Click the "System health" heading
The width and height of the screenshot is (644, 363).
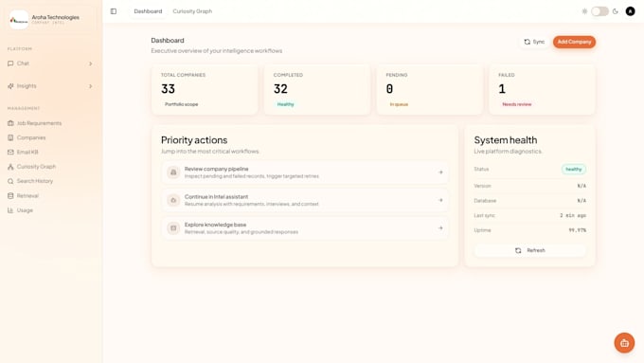tap(505, 140)
